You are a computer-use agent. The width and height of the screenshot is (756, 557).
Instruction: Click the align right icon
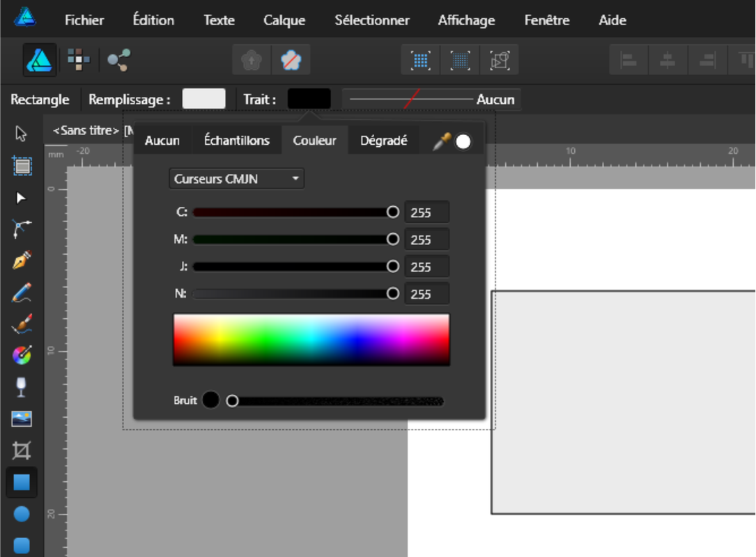[x=707, y=61]
